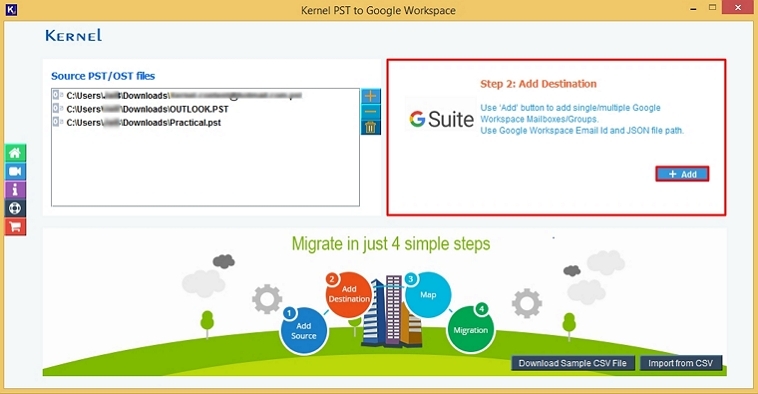Click the Kernel app icon in title bar
Screen dimensions: 758x394
tap(11, 9)
